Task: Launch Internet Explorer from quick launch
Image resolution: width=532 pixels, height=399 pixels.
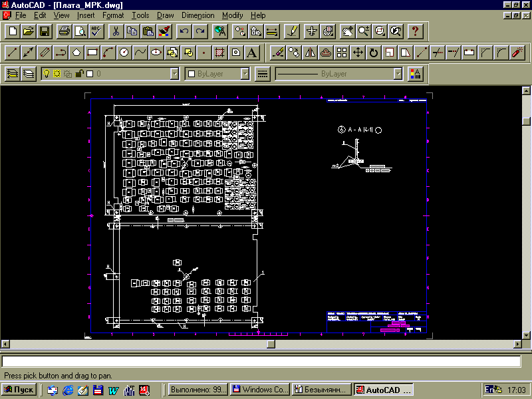Action: [68, 390]
